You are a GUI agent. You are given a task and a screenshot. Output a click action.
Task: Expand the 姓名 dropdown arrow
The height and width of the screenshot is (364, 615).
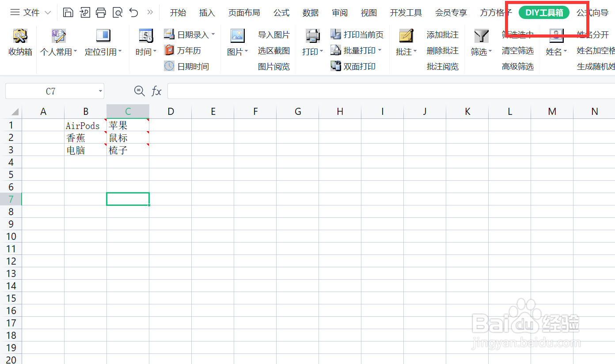click(x=566, y=52)
